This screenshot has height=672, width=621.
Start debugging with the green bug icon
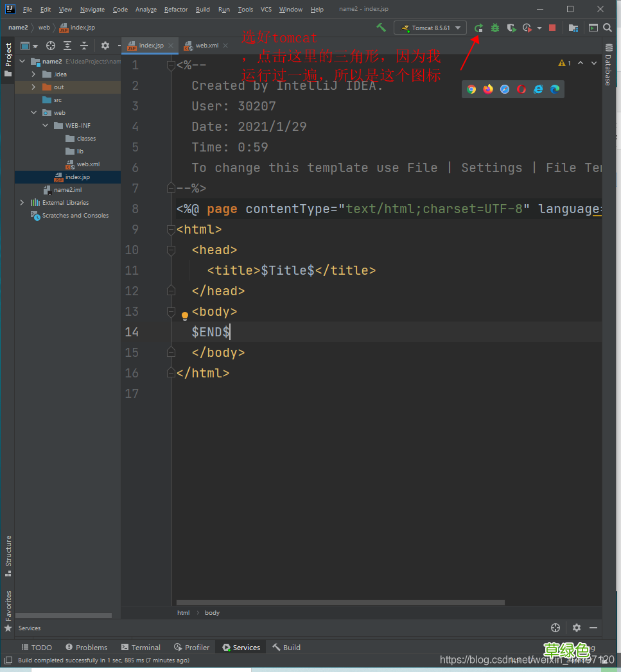click(495, 28)
